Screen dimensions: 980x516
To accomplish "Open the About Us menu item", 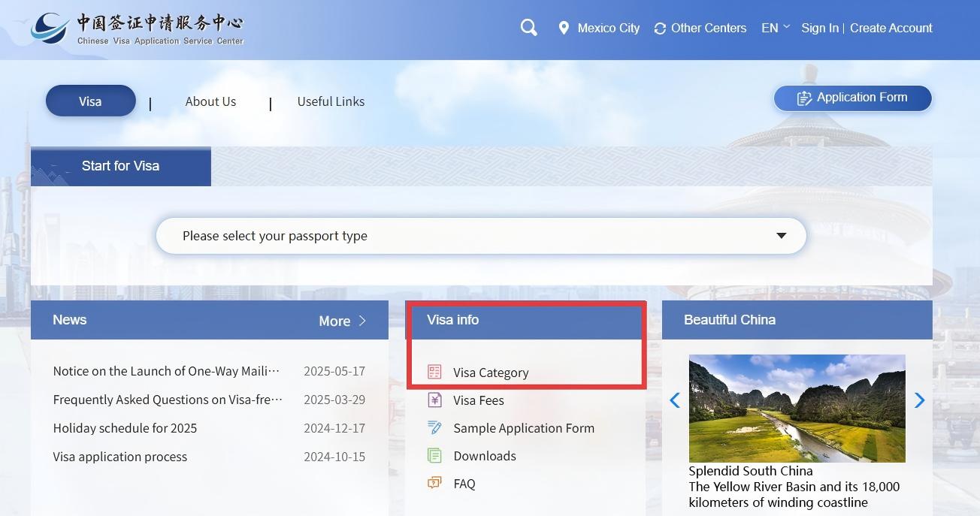I will pyautogui.click(x=210, y=101).
